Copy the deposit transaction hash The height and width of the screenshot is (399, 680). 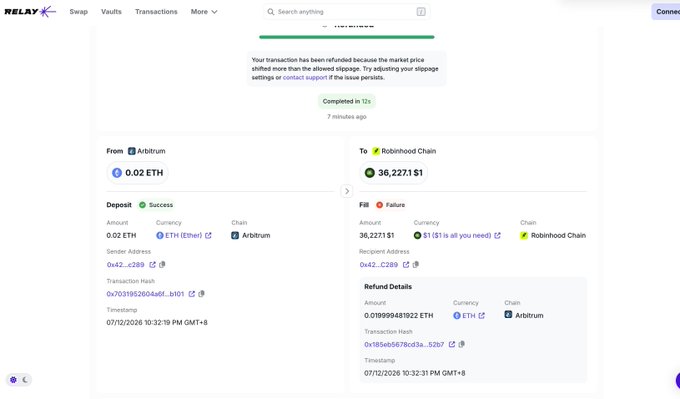(201, 294)
